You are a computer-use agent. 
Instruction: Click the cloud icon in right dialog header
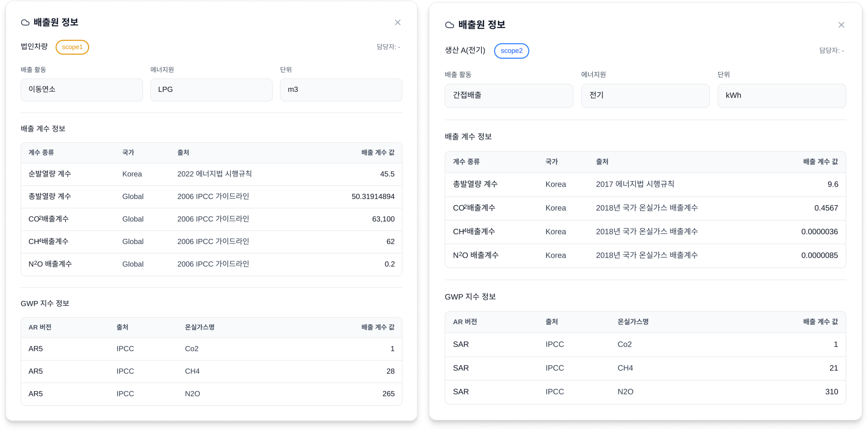click(449, 25)
